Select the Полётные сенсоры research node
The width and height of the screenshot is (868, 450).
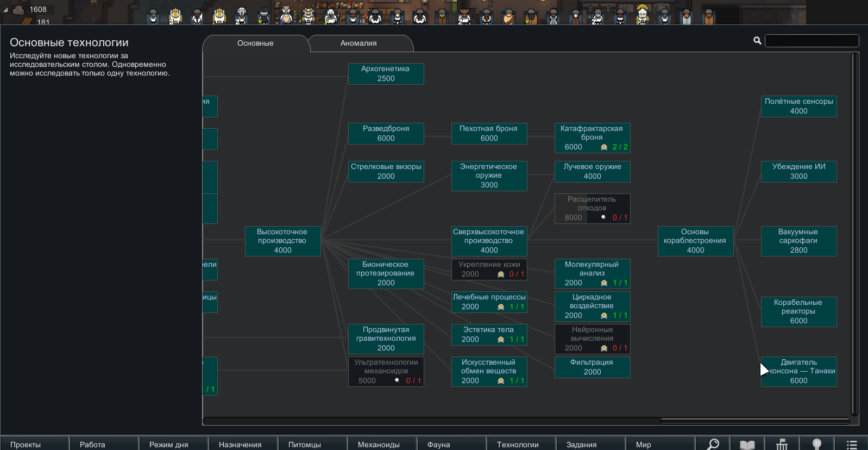[x=798, y=107]
